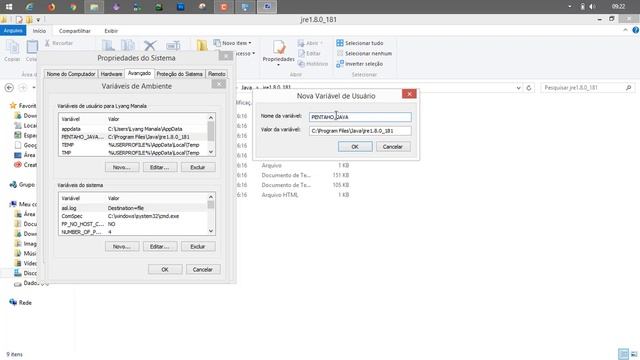Screen dimensions: 640x360
Task: Switch to Compartilhar ribbon tab
Action: point(75,31)
